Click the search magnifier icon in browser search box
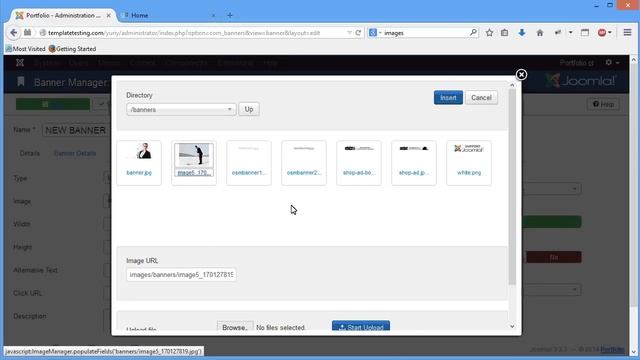Viewport: 640px width, 360px height. coord(473,32)
